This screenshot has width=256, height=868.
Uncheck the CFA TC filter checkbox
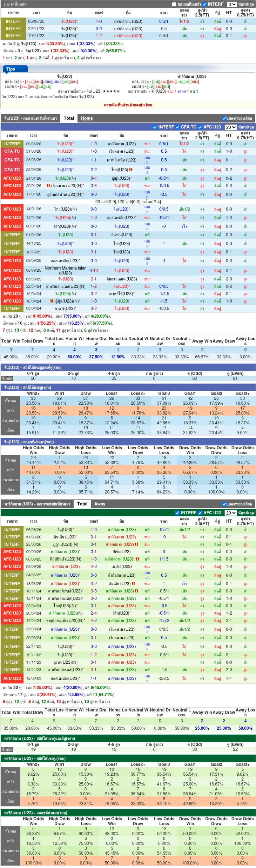pyautogui.click(x=177, y=127)
